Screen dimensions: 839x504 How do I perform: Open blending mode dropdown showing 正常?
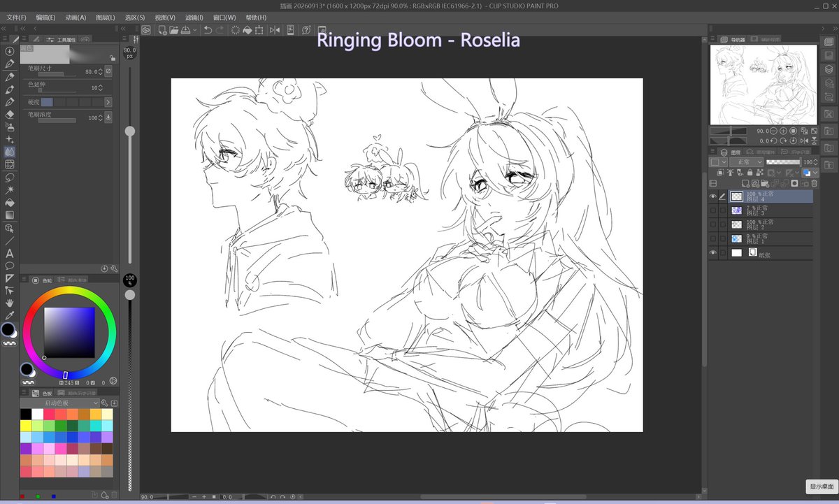pyautogui.click(x=746, y=162)
